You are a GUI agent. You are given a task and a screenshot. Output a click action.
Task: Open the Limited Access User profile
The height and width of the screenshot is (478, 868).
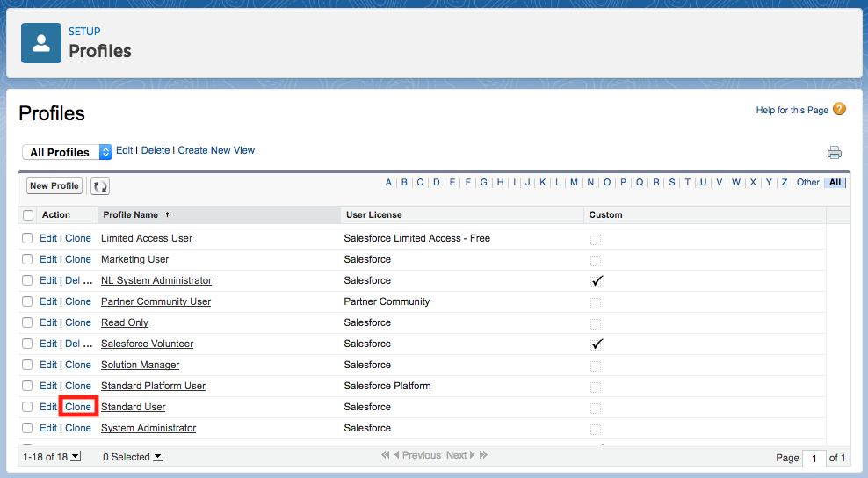point(147,238)
